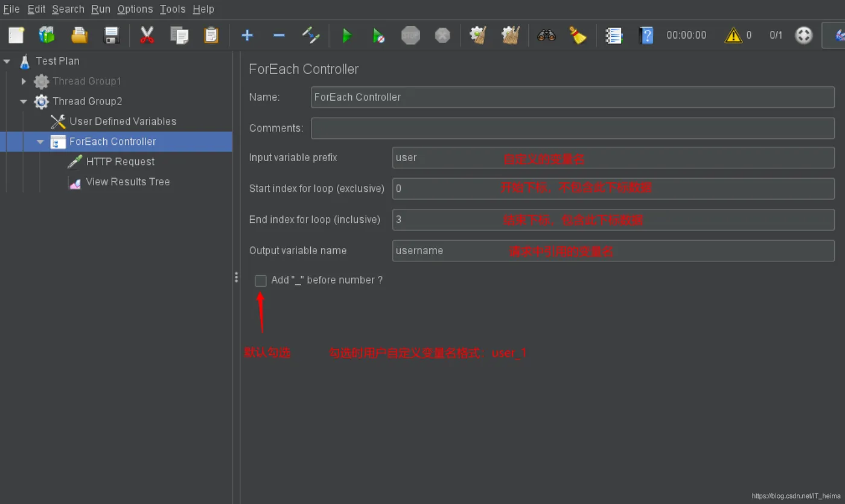Click the Name input field
Screen dimensions: 845x504
point(573,97)
